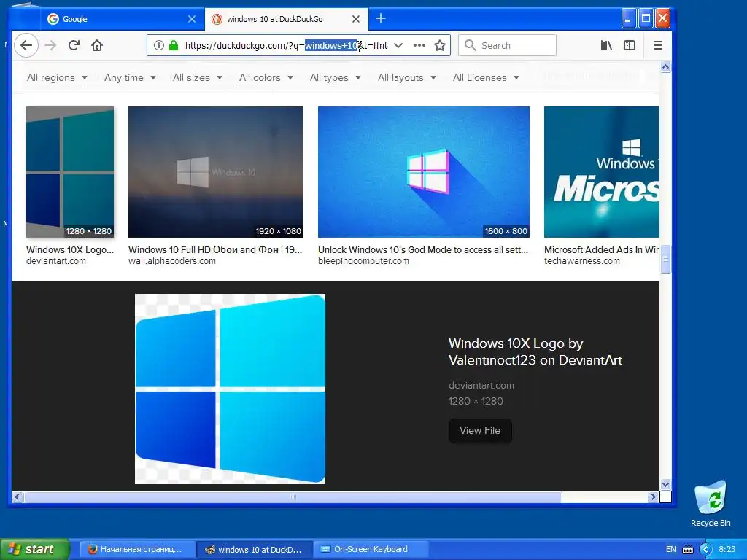747x560 pixels.
Task: Expand the All sizes filter
Action: coord(197,77)
